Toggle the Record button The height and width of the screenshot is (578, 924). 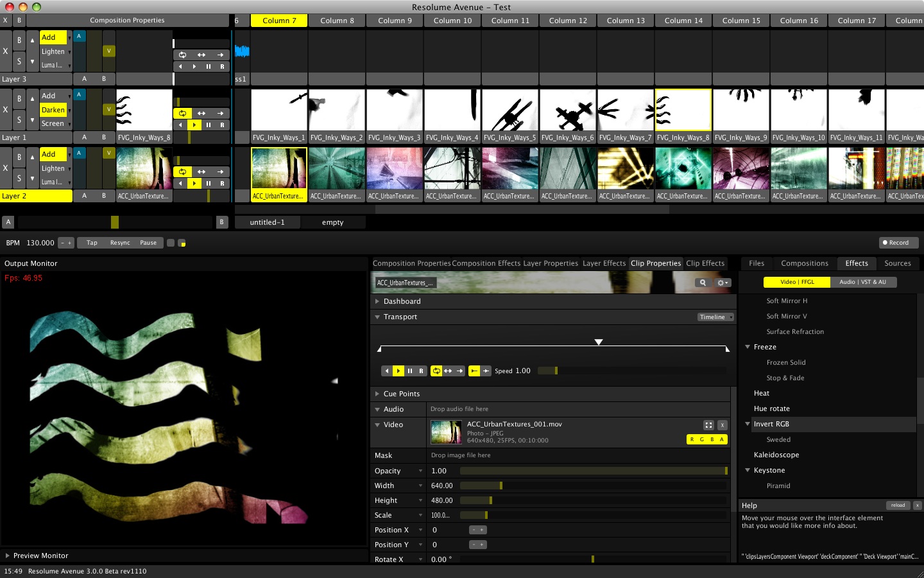898,243
